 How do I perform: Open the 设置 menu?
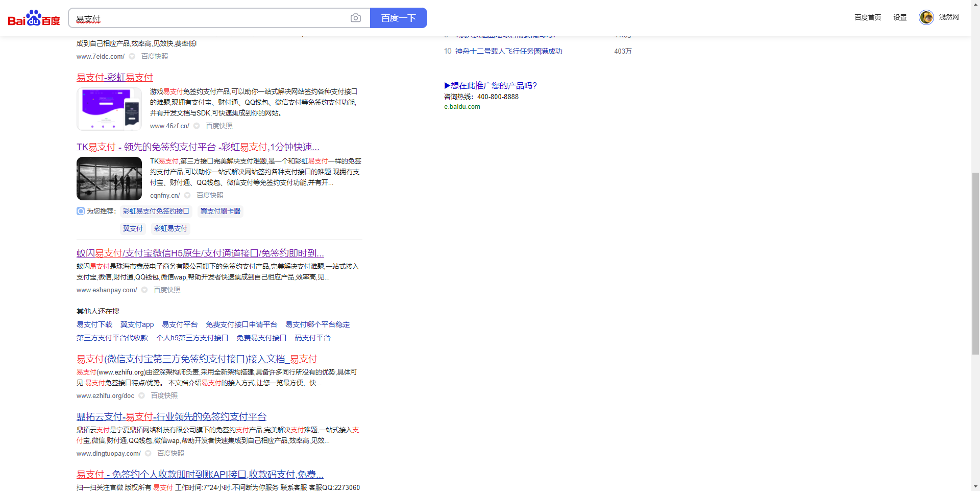(x=900, y=17)
